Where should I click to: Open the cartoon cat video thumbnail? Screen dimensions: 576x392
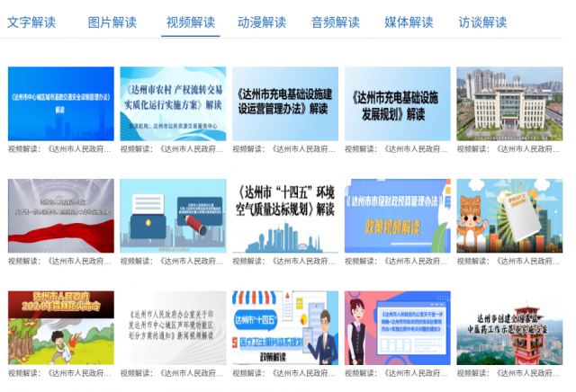click(x=509, y=216)
